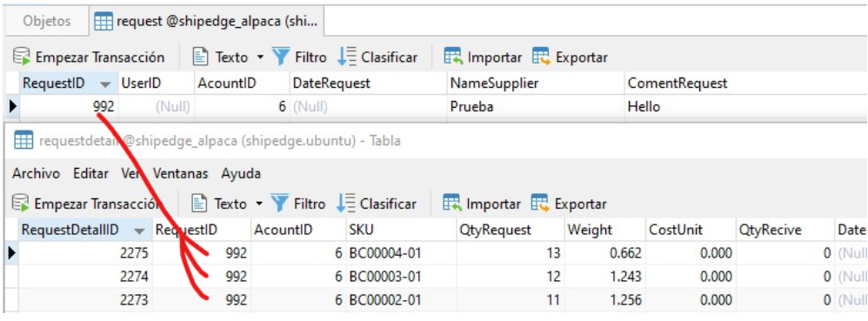Screen dimensions: 868x321
Task: Select SKU cell BC00004-01
Action: pos(401,253)
